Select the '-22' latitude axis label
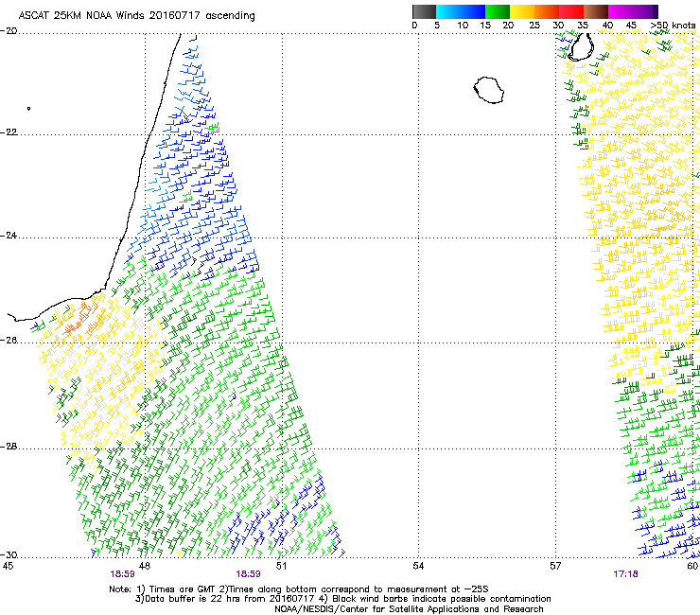700x615 pixels. pyautogui.click(x=9, y=132)
